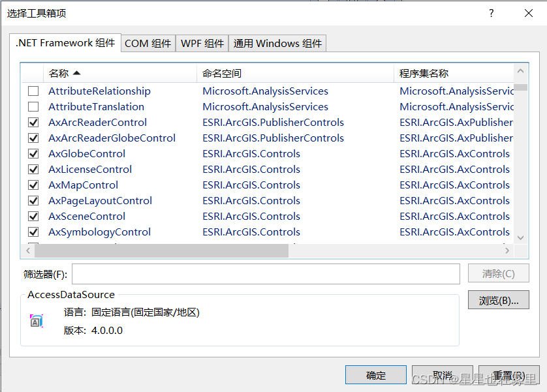Image resolution: width=547 pixels, height=392 pixels.
Task: Open the WPF 组件 tab
Action: 202,43
